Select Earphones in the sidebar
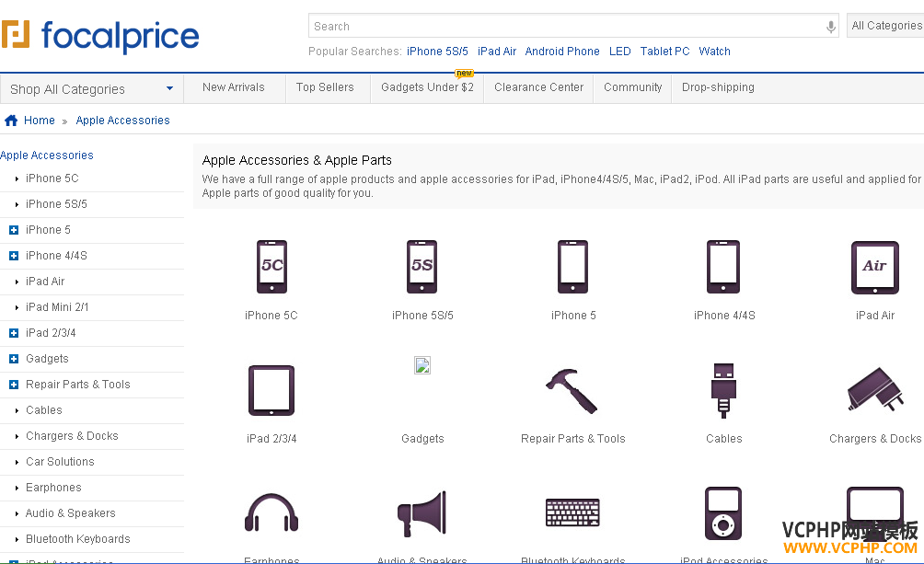Viewport: 924px width, 564px height. (53, 488)
